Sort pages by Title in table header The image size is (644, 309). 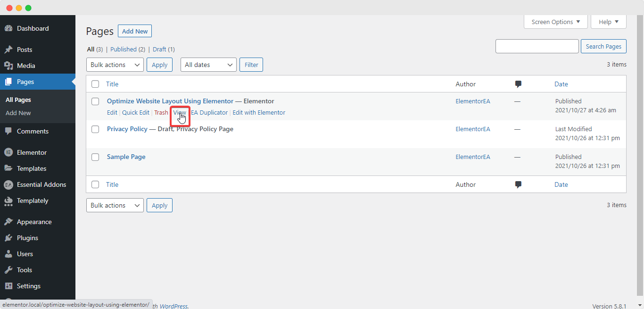tap(112, 84)
